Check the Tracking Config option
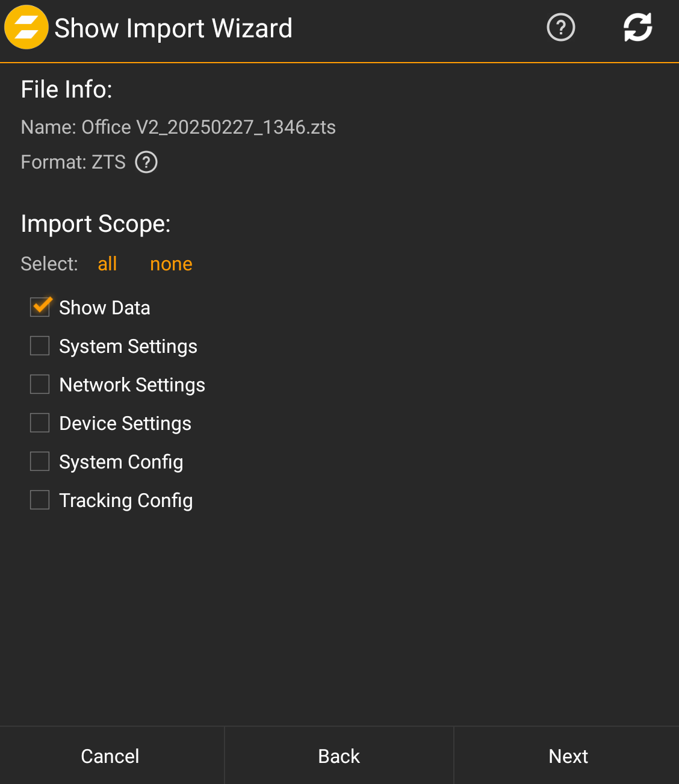679x784 pixels. click(39, 500)
